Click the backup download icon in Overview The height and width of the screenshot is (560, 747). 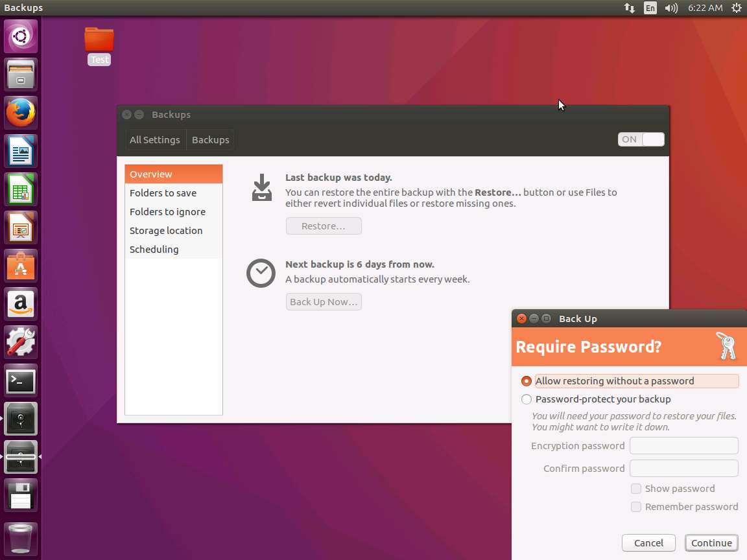261,187
